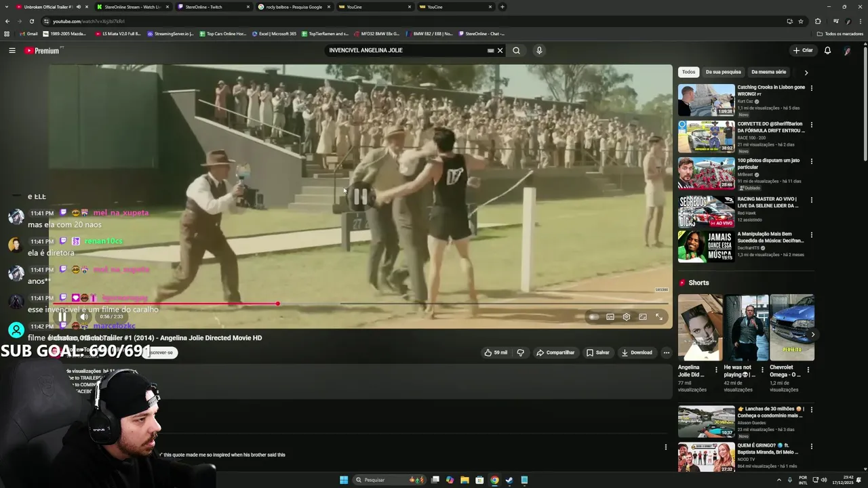868x488 pixels.
Task: Open the YouTube hamburger guide menu
Action: tap(12, 50)
